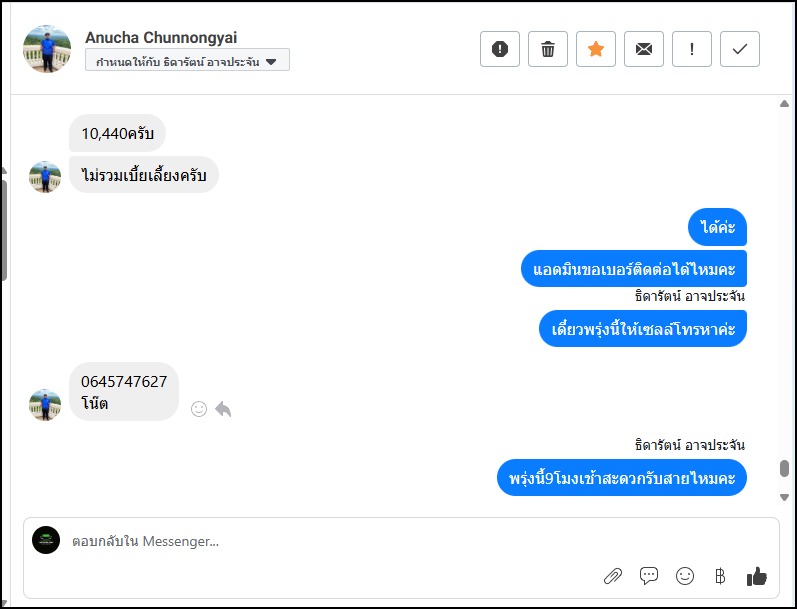Delete conversation with trash icon

pos(548,49)
